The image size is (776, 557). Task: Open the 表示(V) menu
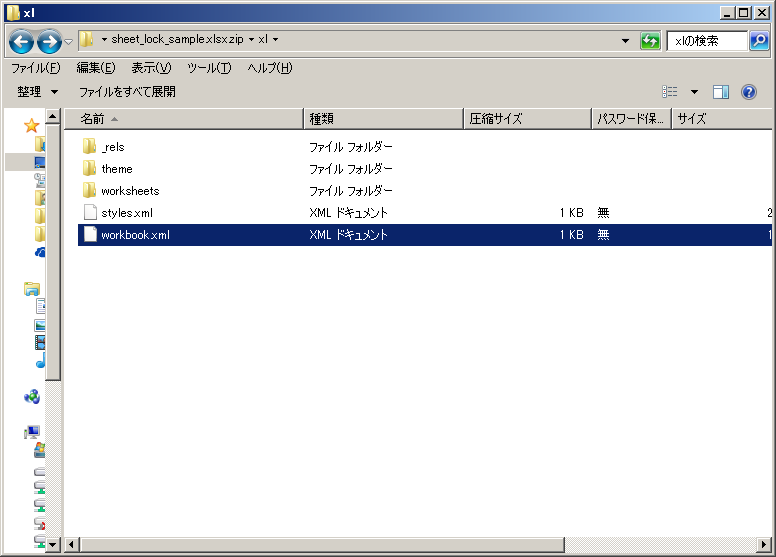[151, 68]
